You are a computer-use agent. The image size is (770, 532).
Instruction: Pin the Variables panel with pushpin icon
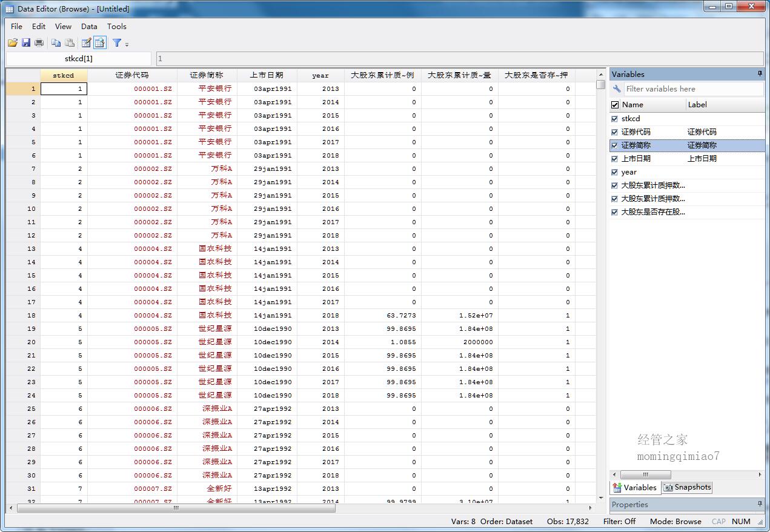pos(760,74)
